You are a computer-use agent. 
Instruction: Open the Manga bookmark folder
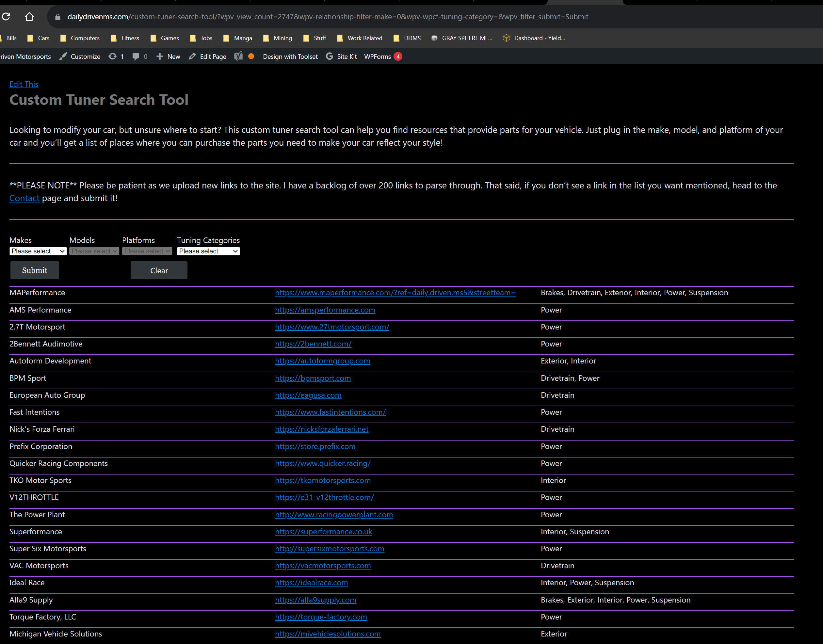[x=237, y=38]
